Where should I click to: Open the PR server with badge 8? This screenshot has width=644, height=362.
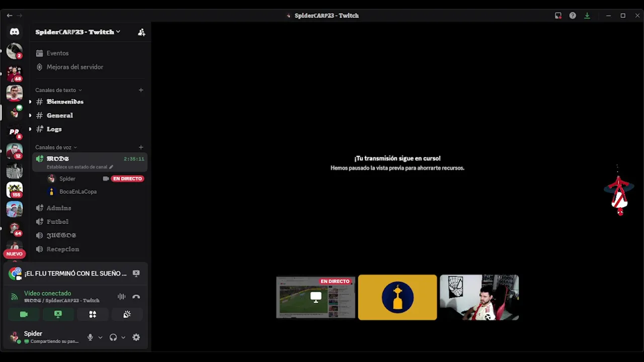coord(15,132)
